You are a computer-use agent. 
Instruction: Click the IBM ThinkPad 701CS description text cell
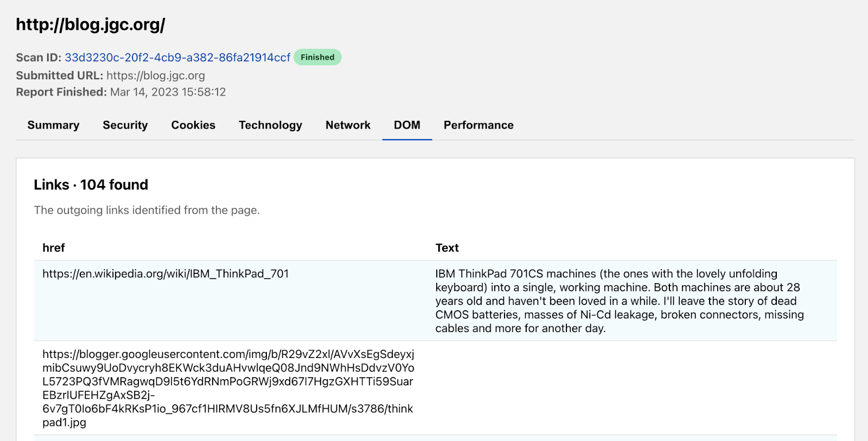click(620, 301)
